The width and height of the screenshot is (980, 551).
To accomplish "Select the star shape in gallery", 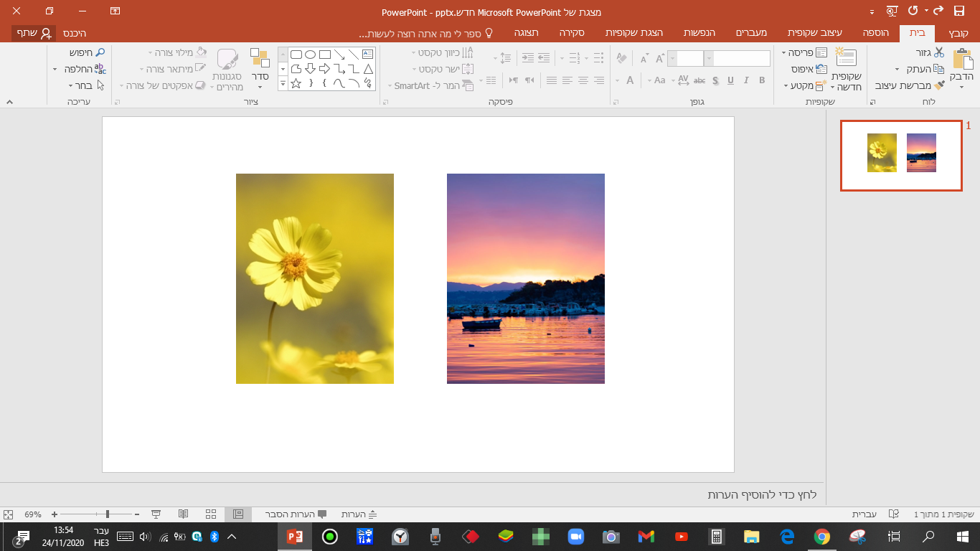I will [x=296, y=83].
